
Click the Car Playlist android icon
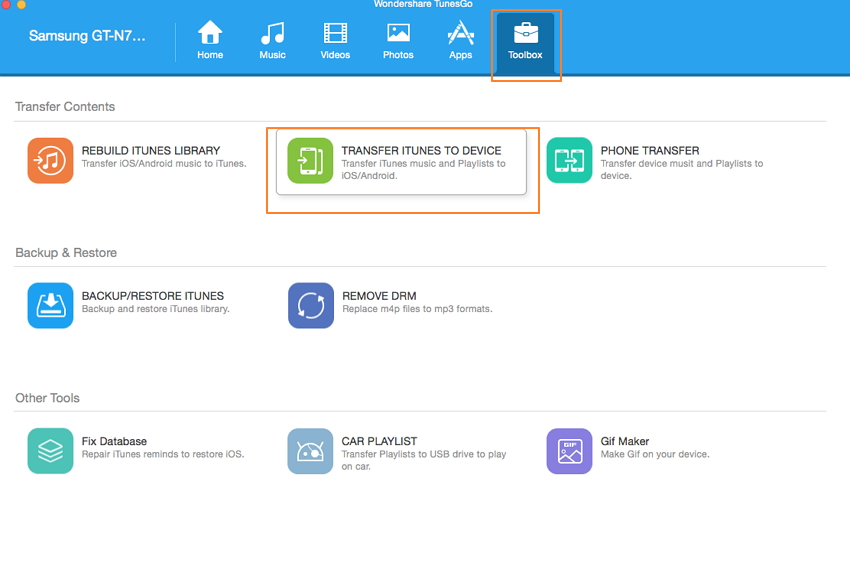coord(310,451)
